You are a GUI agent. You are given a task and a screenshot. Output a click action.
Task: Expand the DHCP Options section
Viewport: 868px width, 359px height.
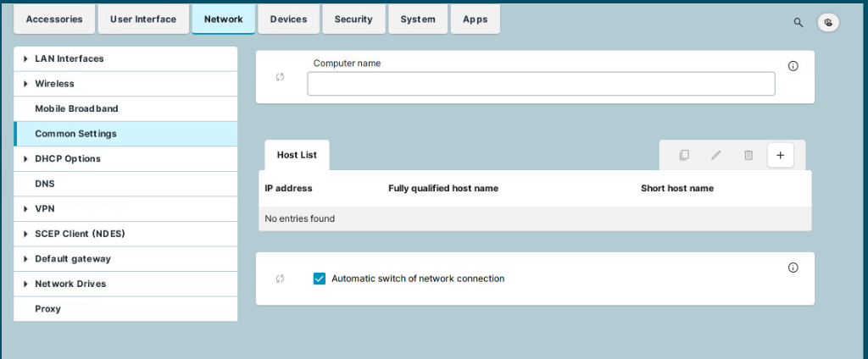click(x=25, y=159)
